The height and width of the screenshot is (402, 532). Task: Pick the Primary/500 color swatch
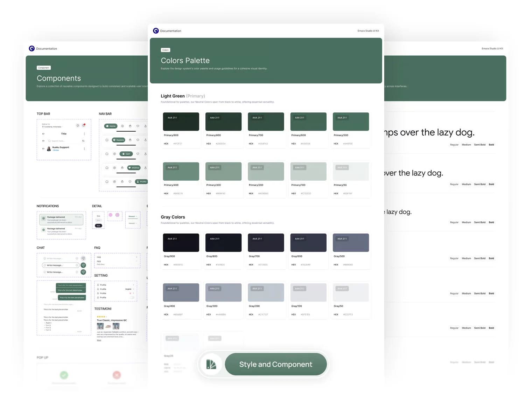click(x=351, y=122)
